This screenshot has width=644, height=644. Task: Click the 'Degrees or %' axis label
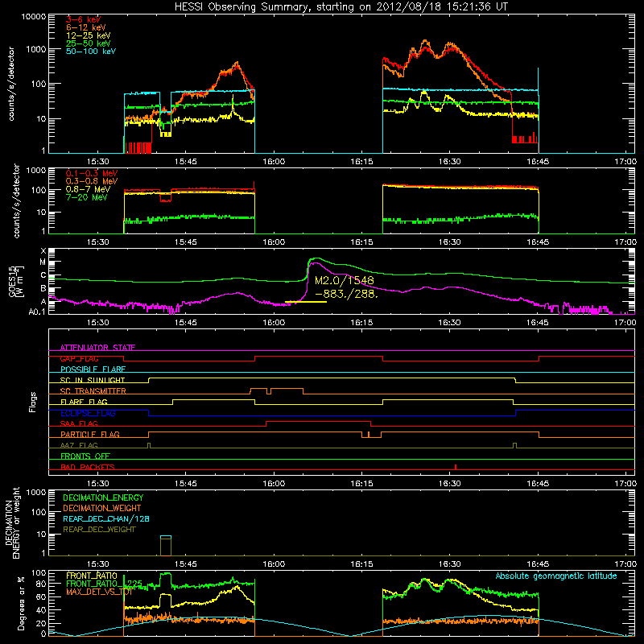21,603
